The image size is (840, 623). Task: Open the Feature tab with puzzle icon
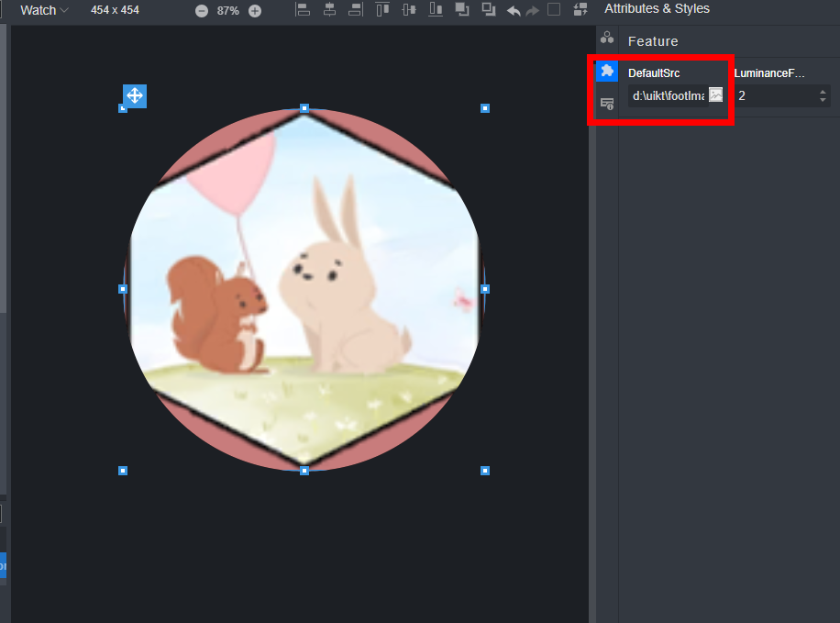pyautogui.click(x=606, y=71)
